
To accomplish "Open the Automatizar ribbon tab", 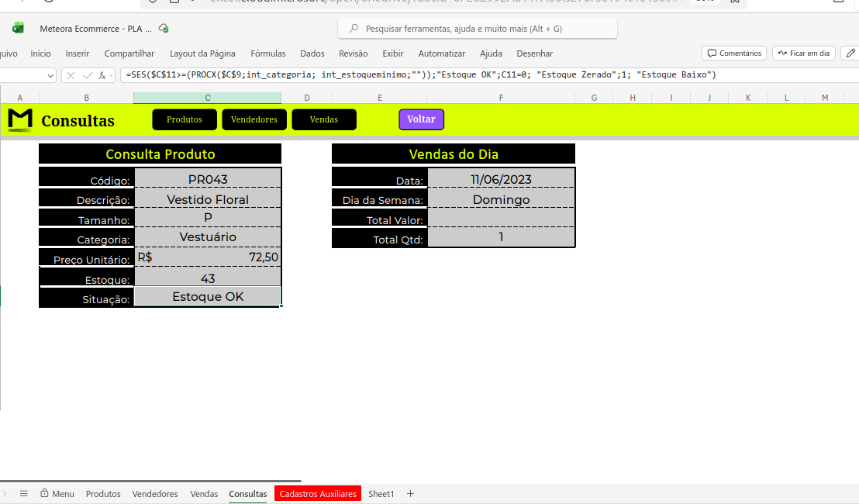I will pyautogui.click(x=442, y=54).
